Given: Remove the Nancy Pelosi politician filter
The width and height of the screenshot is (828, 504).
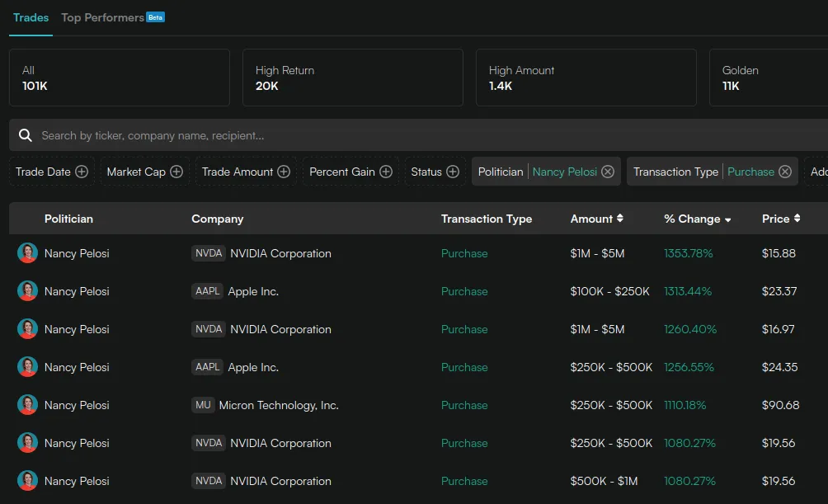Looking at the screenshot, I should pos(608,172).
